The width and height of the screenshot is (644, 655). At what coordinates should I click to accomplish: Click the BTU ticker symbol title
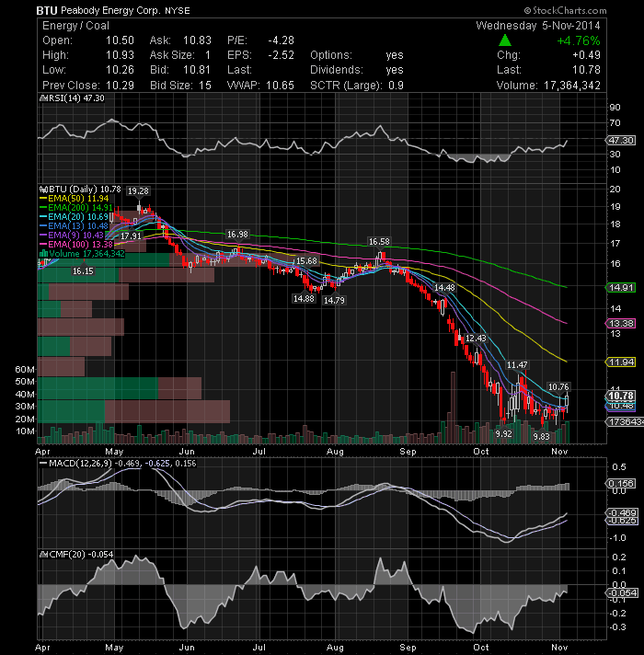tap(46, 10)
